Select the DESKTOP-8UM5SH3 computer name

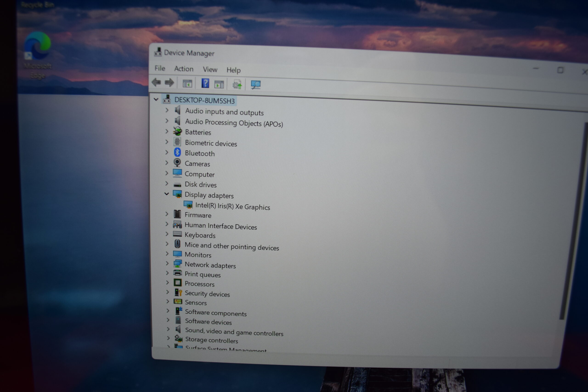(x=204, y=101)
